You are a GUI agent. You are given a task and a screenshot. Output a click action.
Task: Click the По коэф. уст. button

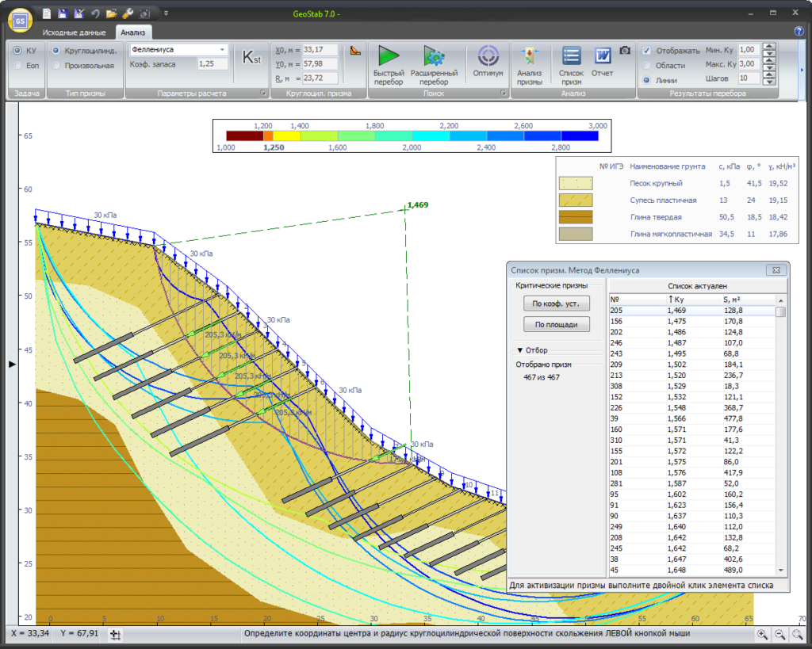[555, 304]
